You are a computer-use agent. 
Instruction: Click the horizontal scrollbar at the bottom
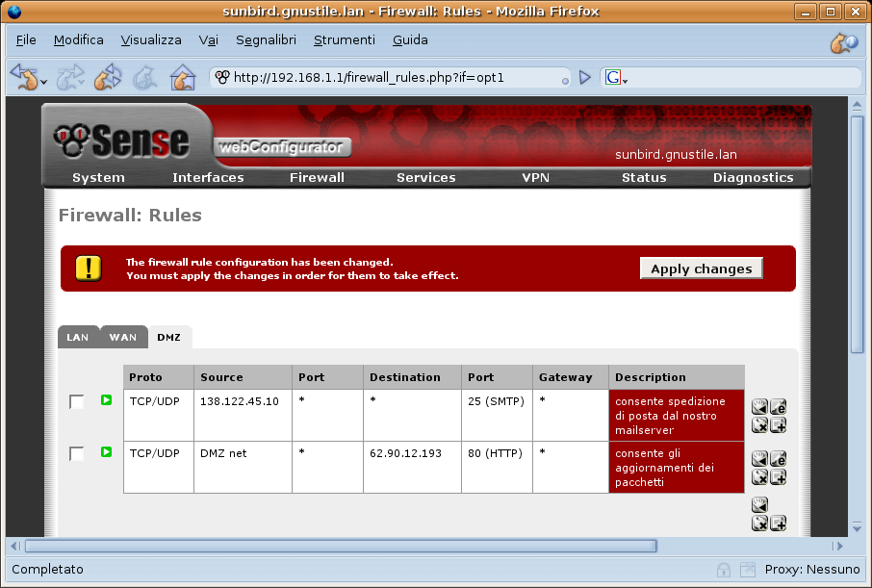[x=337, y=546]
